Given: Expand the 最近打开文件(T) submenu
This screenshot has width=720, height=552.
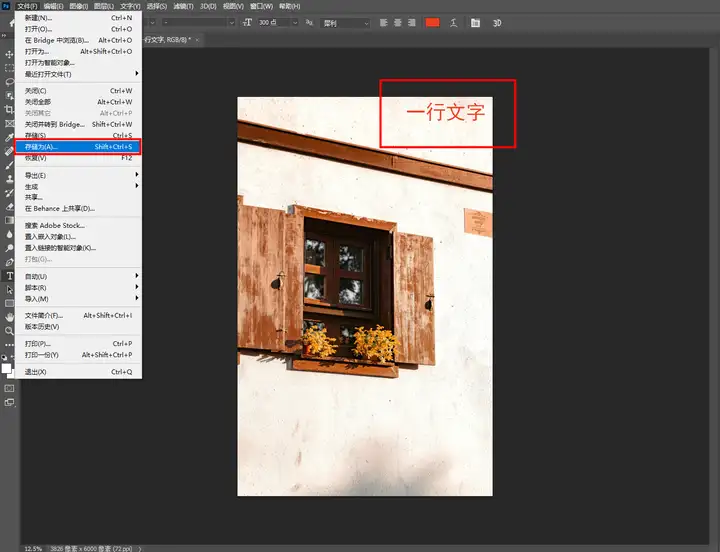Looking at the screenshot, I should point(79,74).
